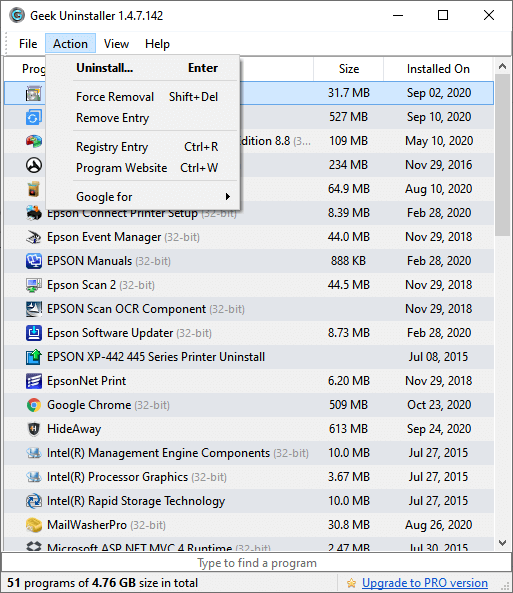Image resolution: width=513 pixels, height=593 pixels.
Task: Select the Epson Scan 2 row text
Action: click(101, 285)
